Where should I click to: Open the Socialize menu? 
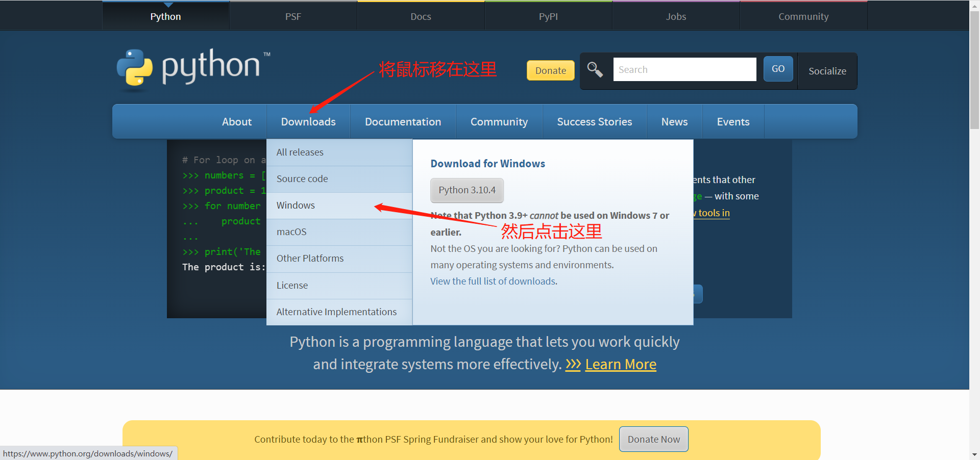827,71
